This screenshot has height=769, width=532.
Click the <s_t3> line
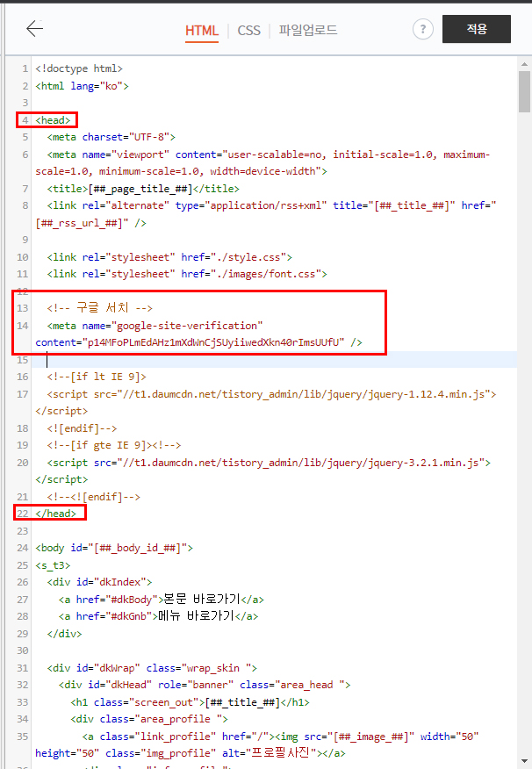(x=53, y=565)
